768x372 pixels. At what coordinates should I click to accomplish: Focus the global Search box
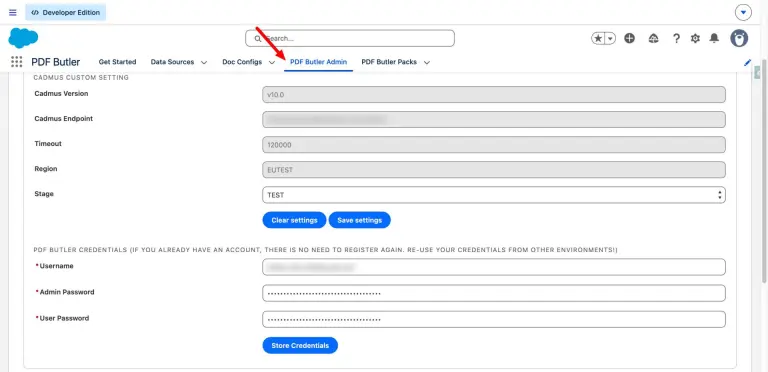[x=350, y=38]
